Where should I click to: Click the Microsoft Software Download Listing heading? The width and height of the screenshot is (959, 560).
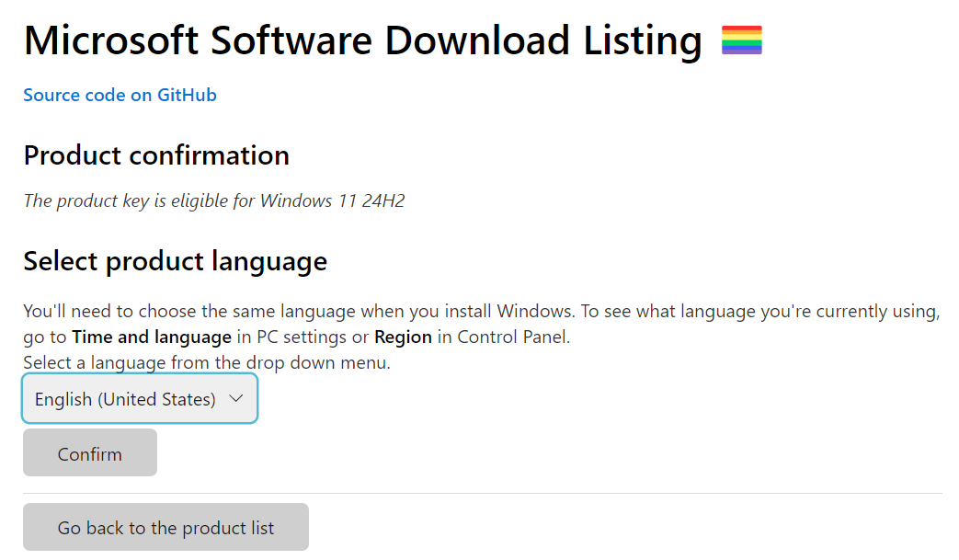click(362, 41)
